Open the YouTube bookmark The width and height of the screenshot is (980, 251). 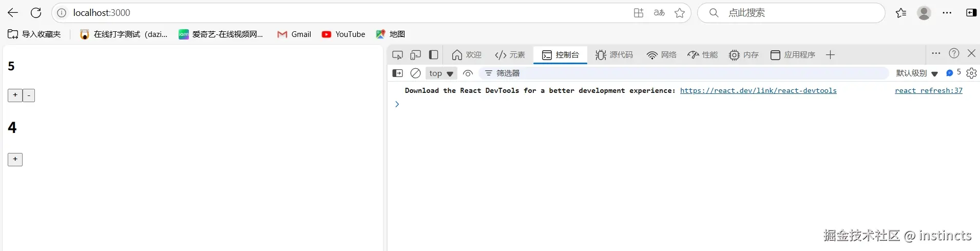point(343,34)
